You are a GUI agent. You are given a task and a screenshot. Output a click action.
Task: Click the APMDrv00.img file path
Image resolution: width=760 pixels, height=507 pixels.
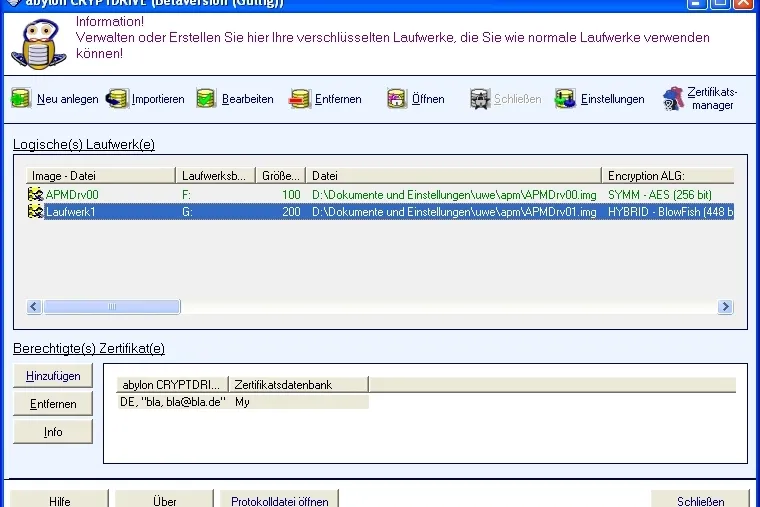454,195
